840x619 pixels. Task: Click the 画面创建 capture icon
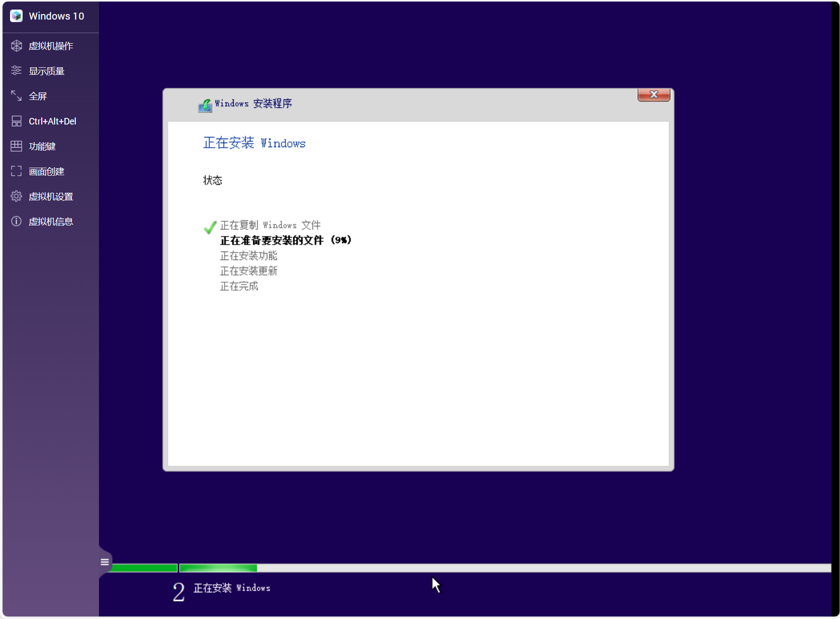pyautogui.click(x=17, y=171)
